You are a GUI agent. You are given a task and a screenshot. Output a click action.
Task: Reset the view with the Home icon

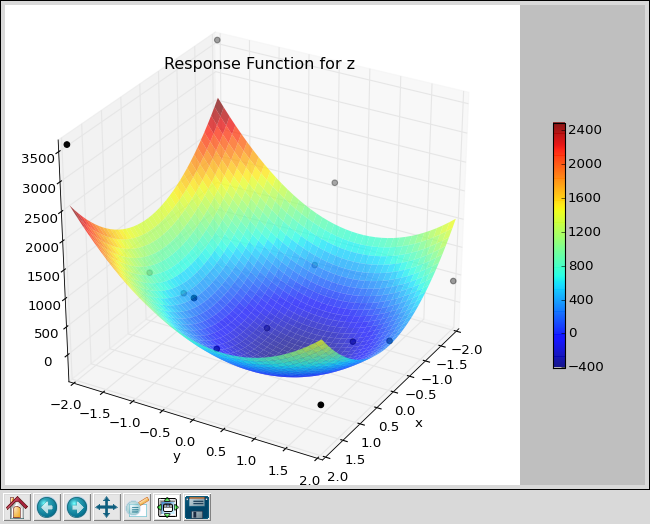point(17,507)
